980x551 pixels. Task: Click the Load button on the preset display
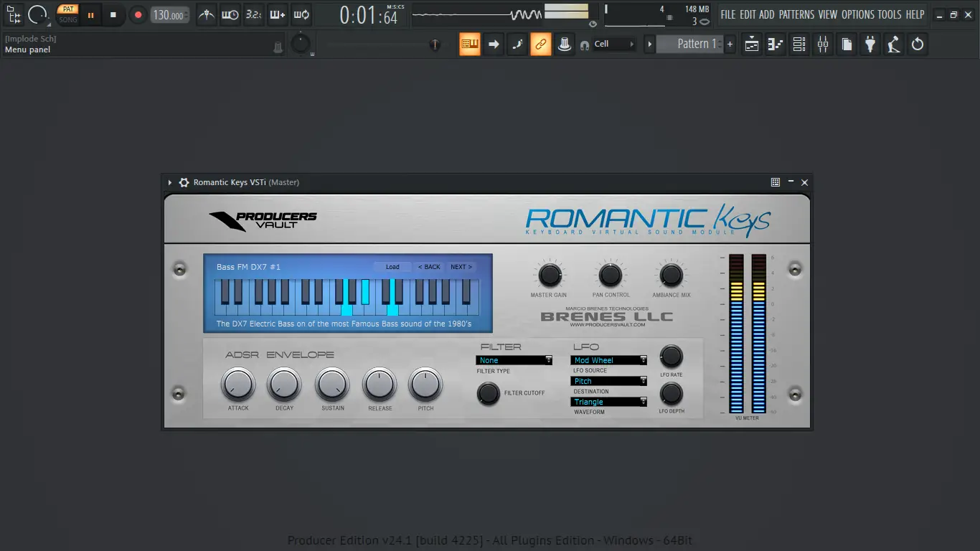[392, 266]
